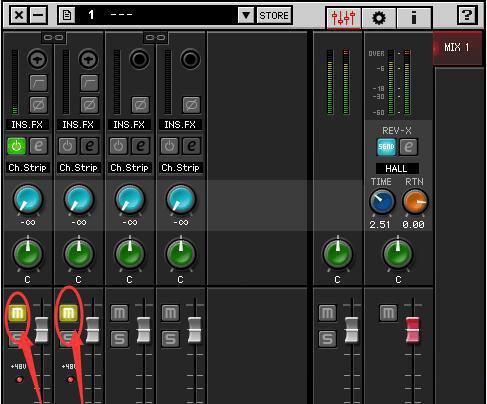The height and width of the screenshot is (404, 487).
Task: Click the orange RTN reverb return knob
Action: pyautogui.click(x=415, y=202)
